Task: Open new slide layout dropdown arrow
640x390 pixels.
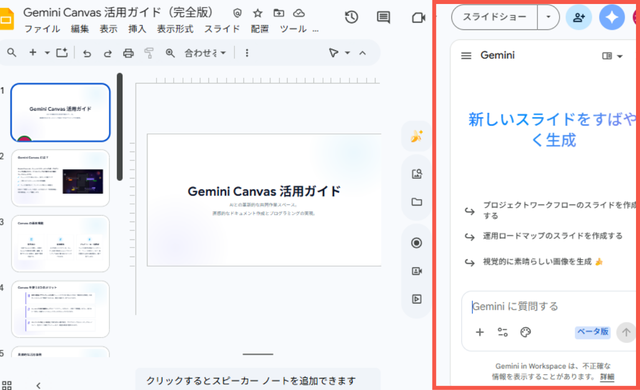Action: 47,53
